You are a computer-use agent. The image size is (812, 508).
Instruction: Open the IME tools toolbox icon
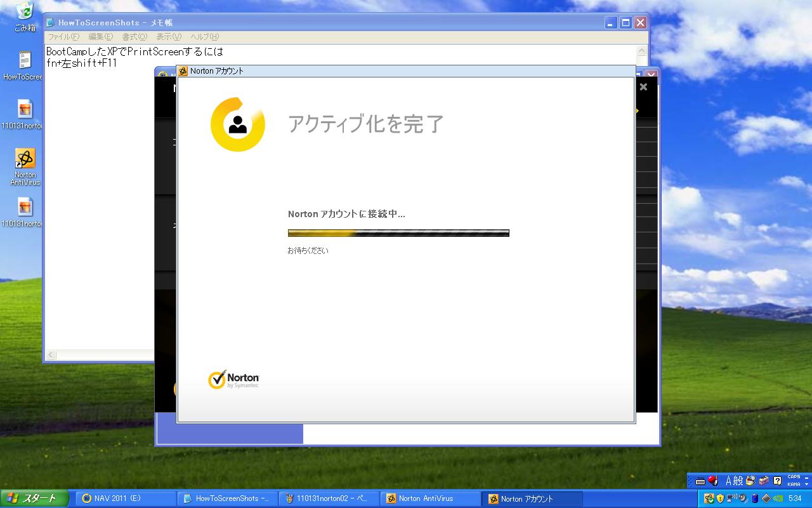764,481
